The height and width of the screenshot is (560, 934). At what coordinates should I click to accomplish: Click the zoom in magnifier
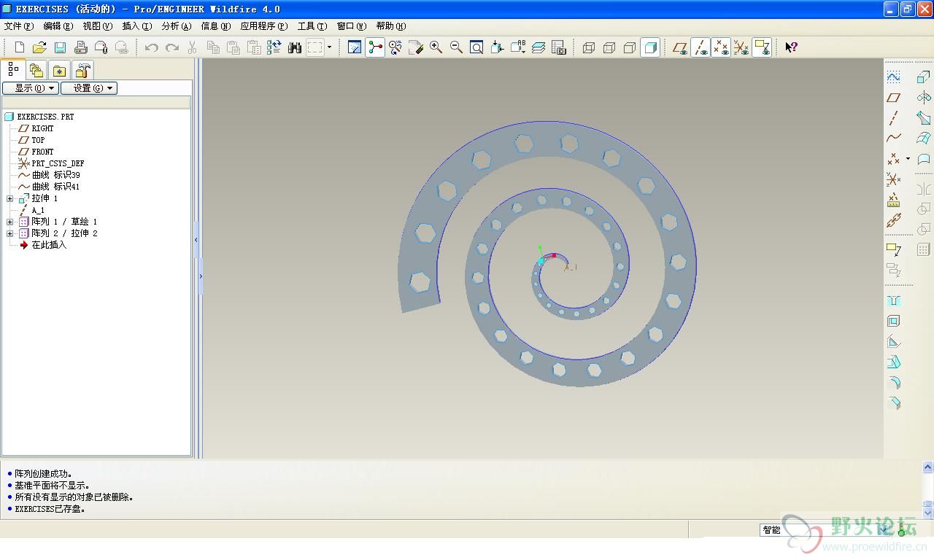[x=436, y=47]
